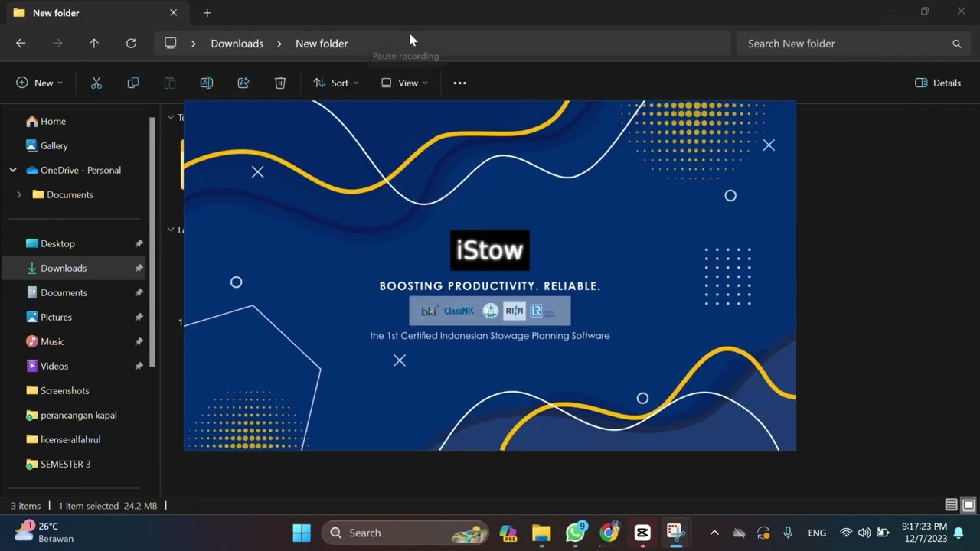This screenshot has height=551, width=980.
Task: Close the New folder tab
Action: tap(173, 13)
